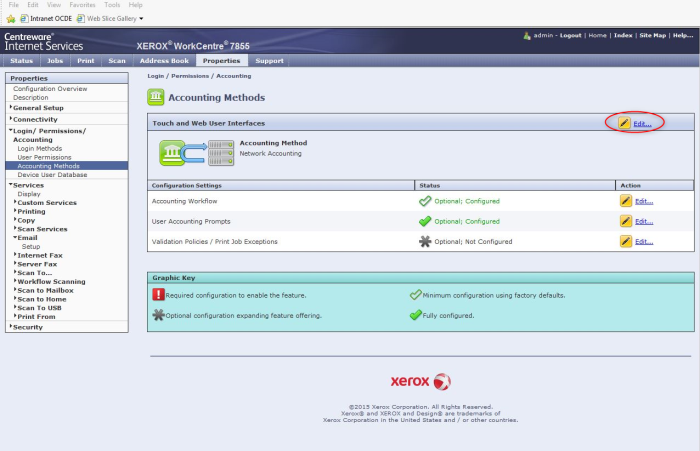Expand the Connectivity tree section

[x=35, y=119]
